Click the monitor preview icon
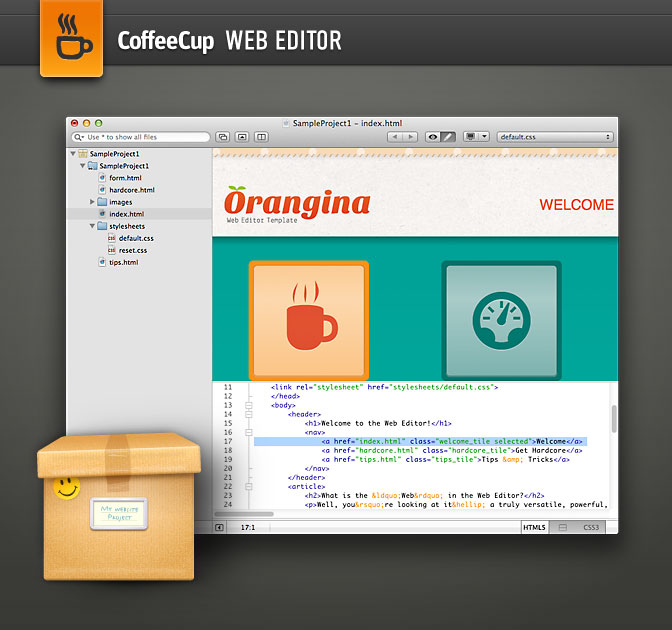Screen dimensions: 672x630 (x=471, y=137)
